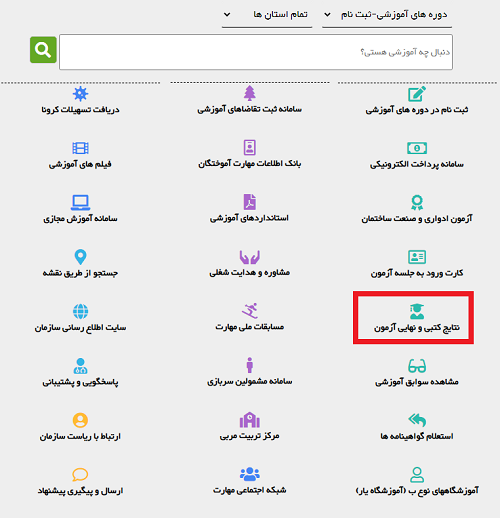Viewport: 500px width, 518px height.
Task: Click the open hands icon for career counseling
Action: 250,257
